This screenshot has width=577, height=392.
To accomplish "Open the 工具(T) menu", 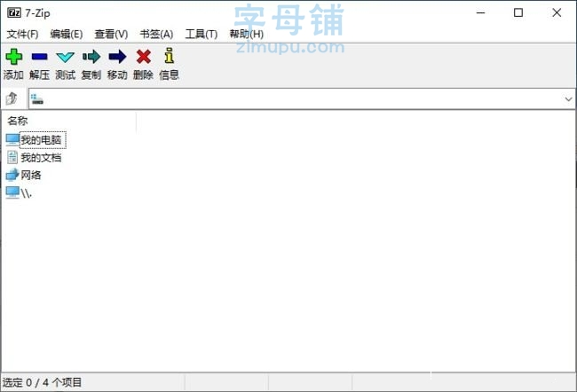I will click(202, 35).
